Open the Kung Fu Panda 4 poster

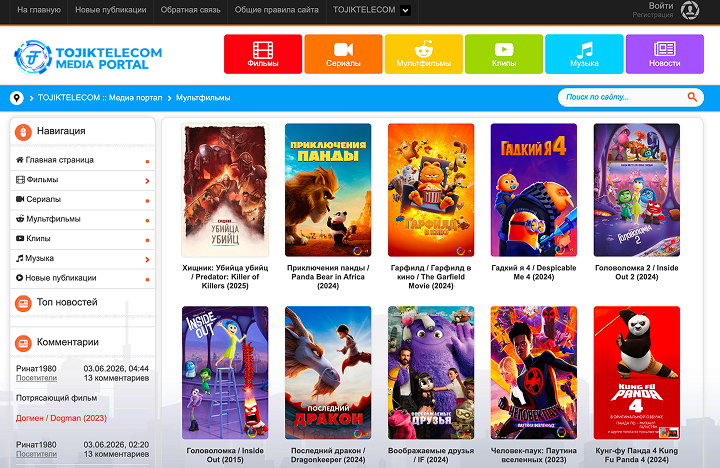(x=636, y=372)
